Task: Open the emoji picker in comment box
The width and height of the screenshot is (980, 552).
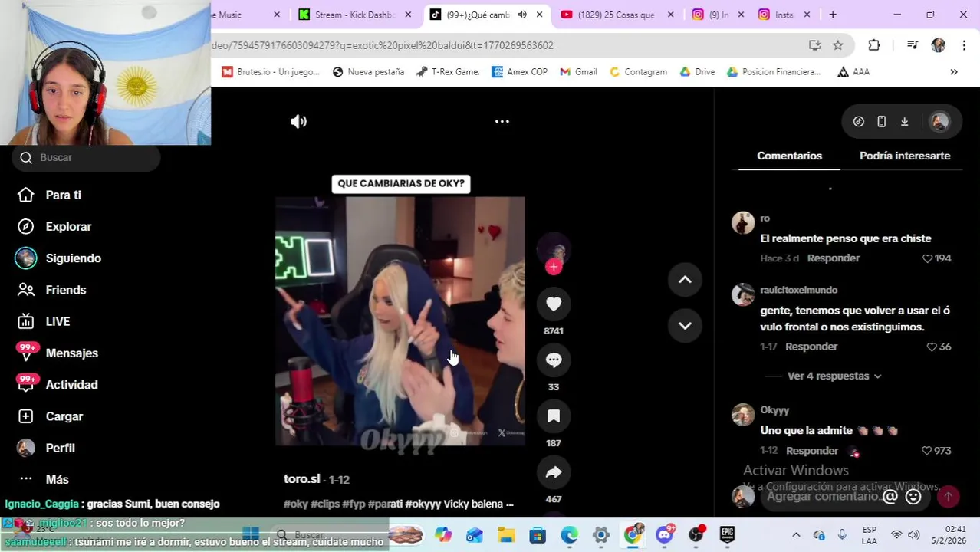Action: (x=913, y=497)
